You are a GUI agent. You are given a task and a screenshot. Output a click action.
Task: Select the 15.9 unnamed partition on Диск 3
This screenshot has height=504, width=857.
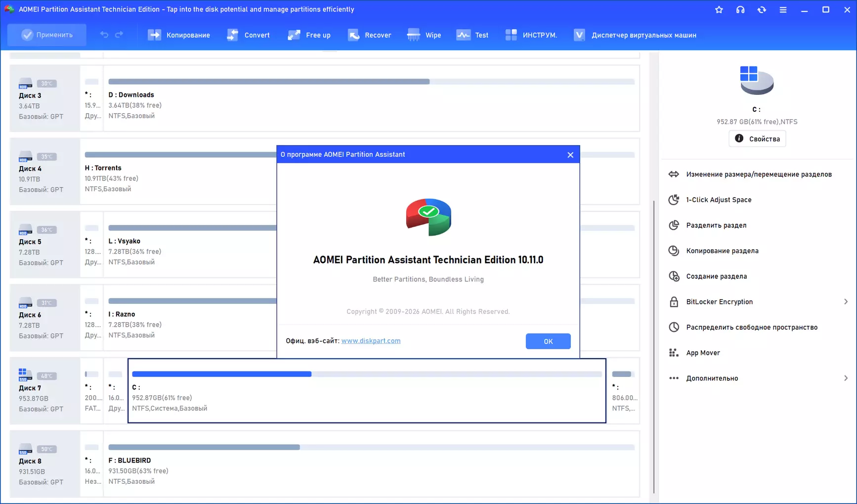pos(92,98)
